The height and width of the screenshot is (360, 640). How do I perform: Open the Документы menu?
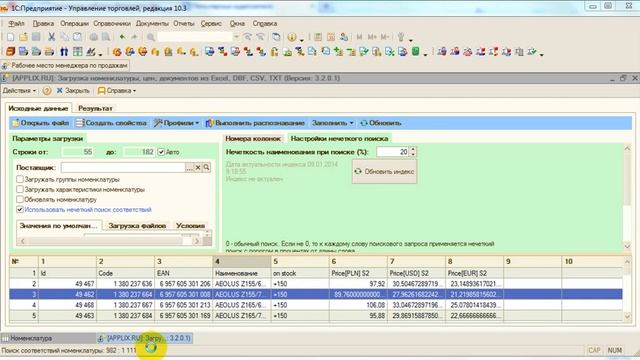[x=152, y=24]
